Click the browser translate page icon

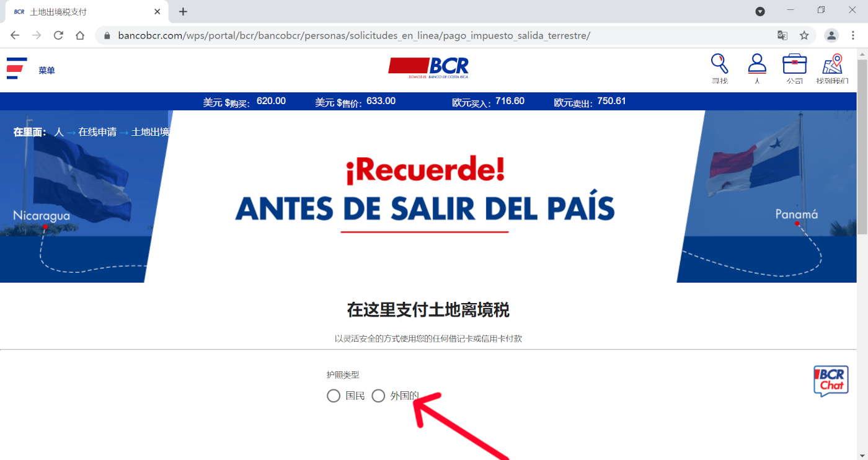pos(782,35)
